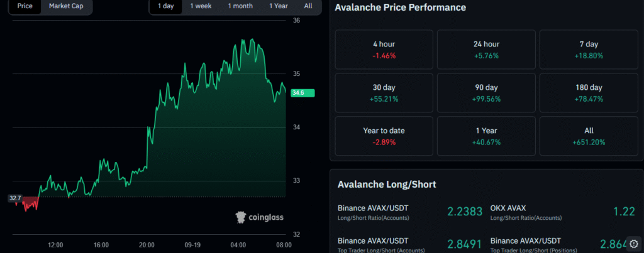Image resolution: width=644 pixels, height=253 pixels.
Task: Click the All-time +651.20% performance card
Action: [x=589, y=136]
